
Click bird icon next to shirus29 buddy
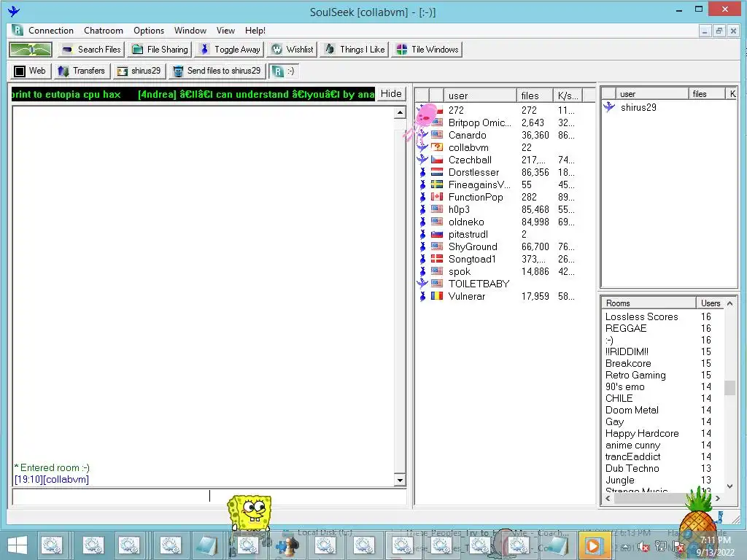pyautogui.click(x=609, y=107)
